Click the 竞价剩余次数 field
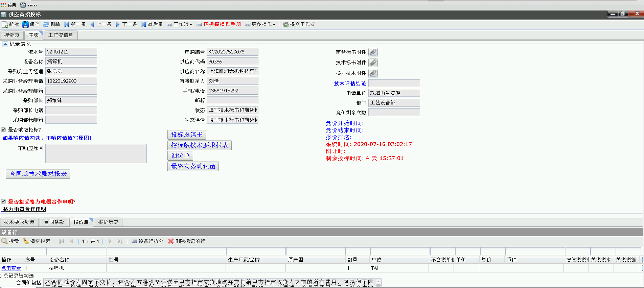Screen dimensions: 644x288 click(394, 112)
